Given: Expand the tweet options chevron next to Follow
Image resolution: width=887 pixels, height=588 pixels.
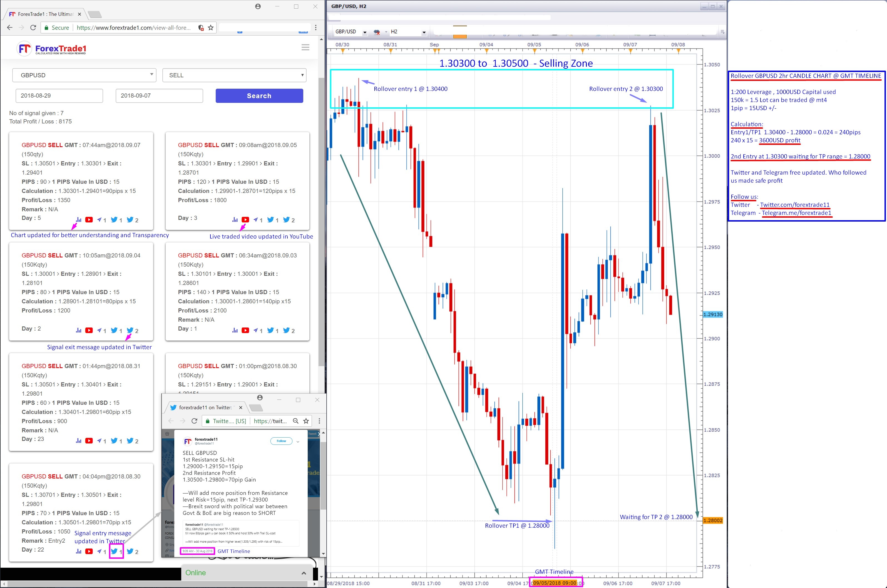Looking at the screenshot, I should pos(298,442).
